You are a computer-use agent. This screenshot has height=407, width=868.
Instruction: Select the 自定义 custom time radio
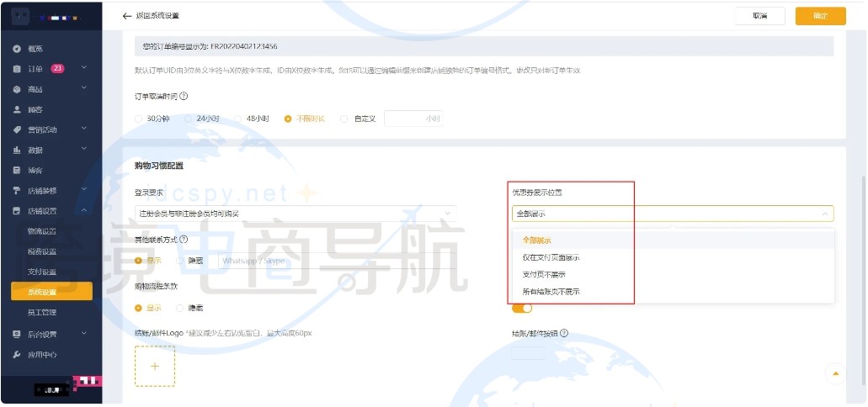coord(343,119)
